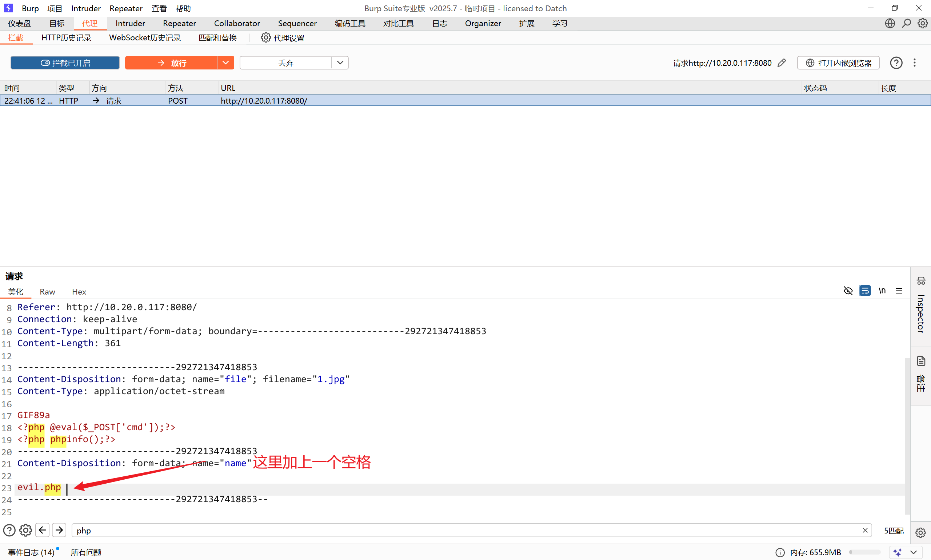Switch to the HTTP history tab
This screenshot has width=931, height=560.
(66, 38)
